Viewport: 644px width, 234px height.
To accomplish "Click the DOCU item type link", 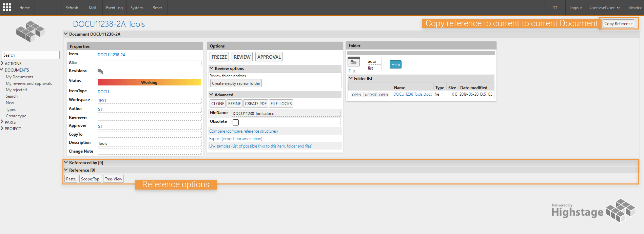I will pos(103,92).
